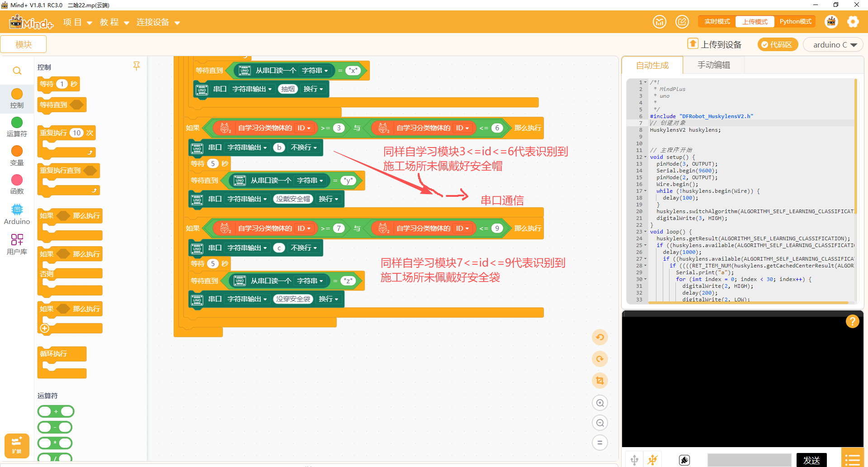Click the redo arrow beside the canvas
This screenshot has height=467, width=868.
(x=600, y=359)
